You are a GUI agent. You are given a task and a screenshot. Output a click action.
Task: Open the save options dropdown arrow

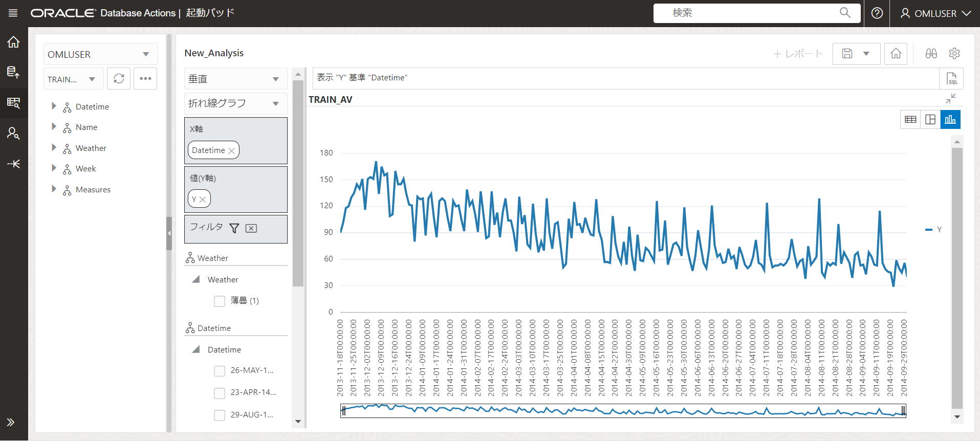[866, 54]
